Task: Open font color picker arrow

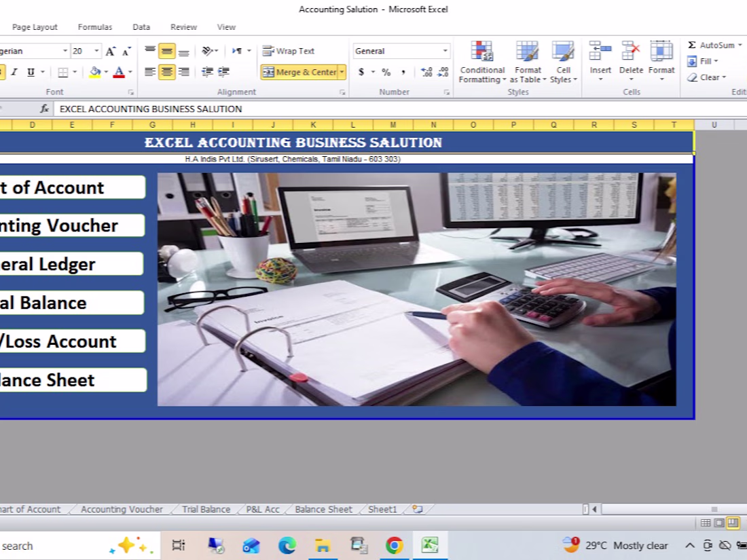Action: [x=130, y=72]
